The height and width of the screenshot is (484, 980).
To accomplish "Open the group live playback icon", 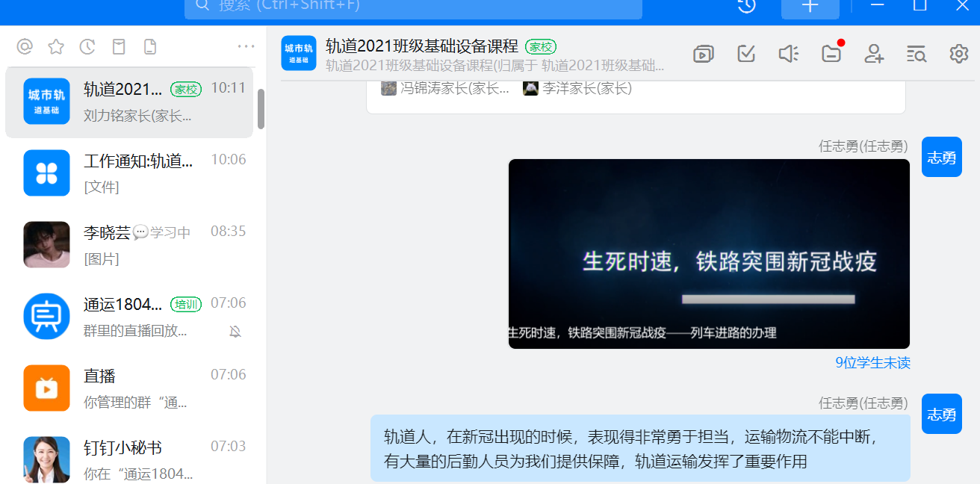I will tap(703, 54).
